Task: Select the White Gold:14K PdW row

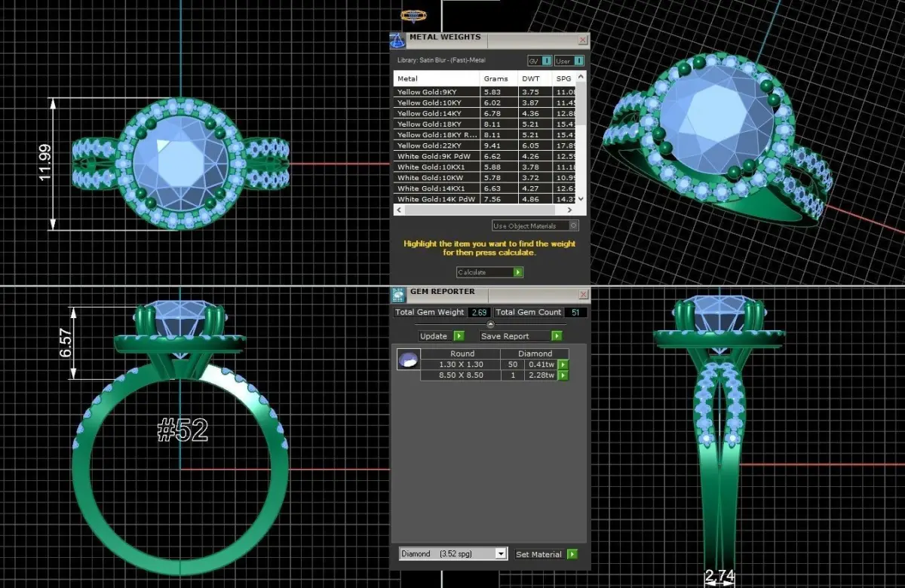Action: tap(485, 199)
